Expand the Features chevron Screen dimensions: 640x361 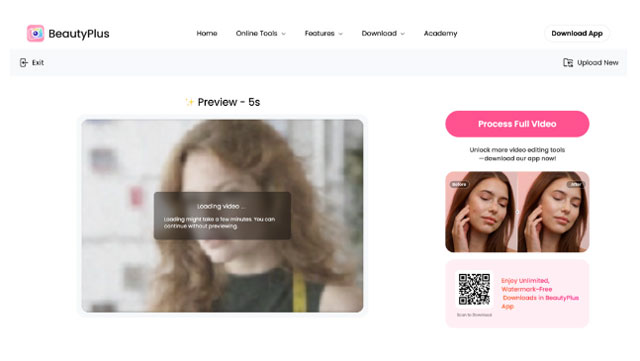[x=341, y=34]
